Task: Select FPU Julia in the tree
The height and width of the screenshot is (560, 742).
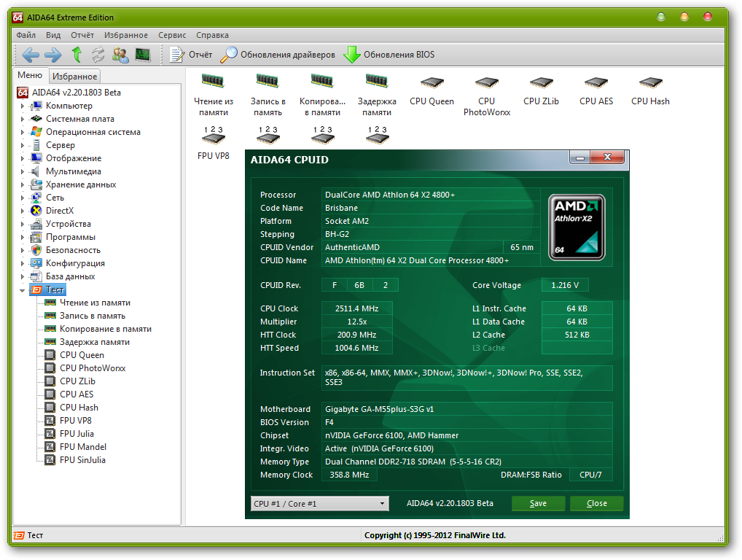Action: pos(77,434)
